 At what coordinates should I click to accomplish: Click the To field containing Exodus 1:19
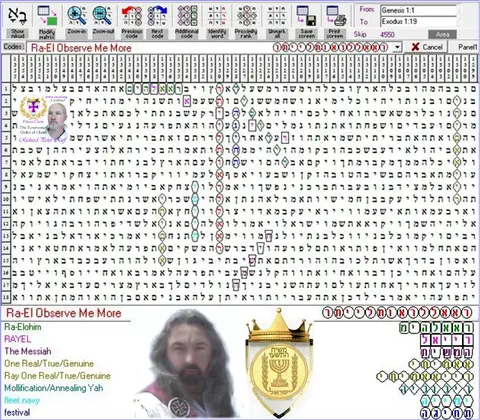418,21
